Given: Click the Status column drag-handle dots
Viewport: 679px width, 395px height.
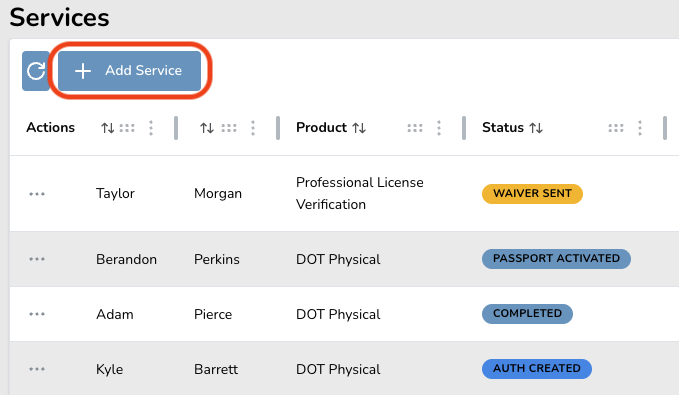Looking at the screenshot, I should (616, 128).
